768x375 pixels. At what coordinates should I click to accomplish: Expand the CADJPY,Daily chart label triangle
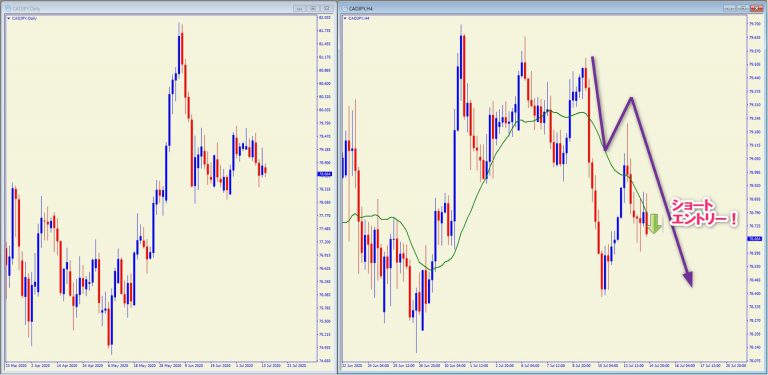coord(8,18)
